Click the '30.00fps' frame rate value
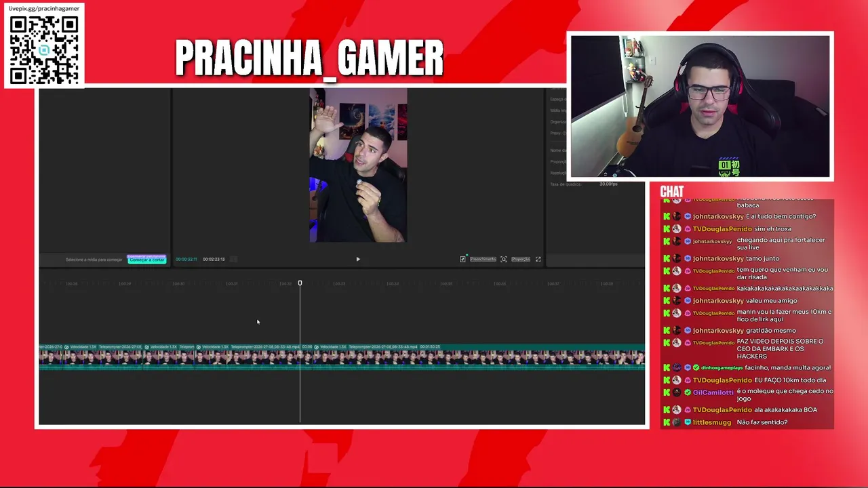Image resolution: width=868 pixels, height=488 pixels. [x=608, y=184]
